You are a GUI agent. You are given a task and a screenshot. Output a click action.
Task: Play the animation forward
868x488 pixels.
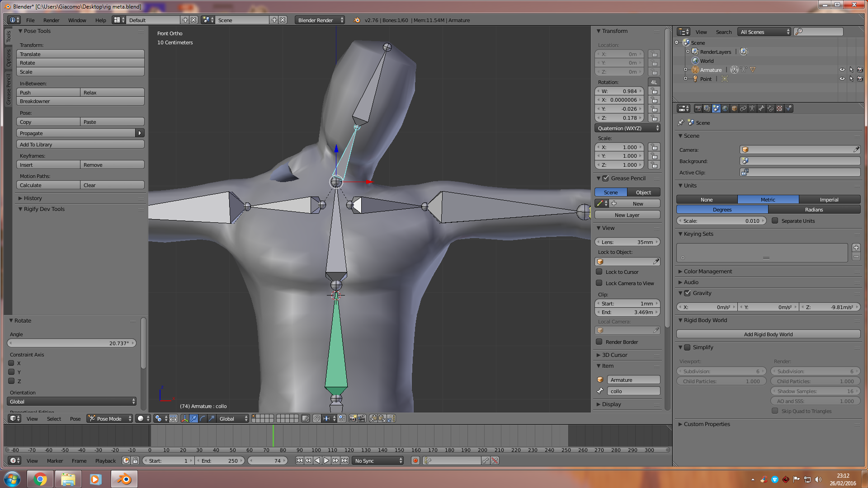(x=326, y=460)
